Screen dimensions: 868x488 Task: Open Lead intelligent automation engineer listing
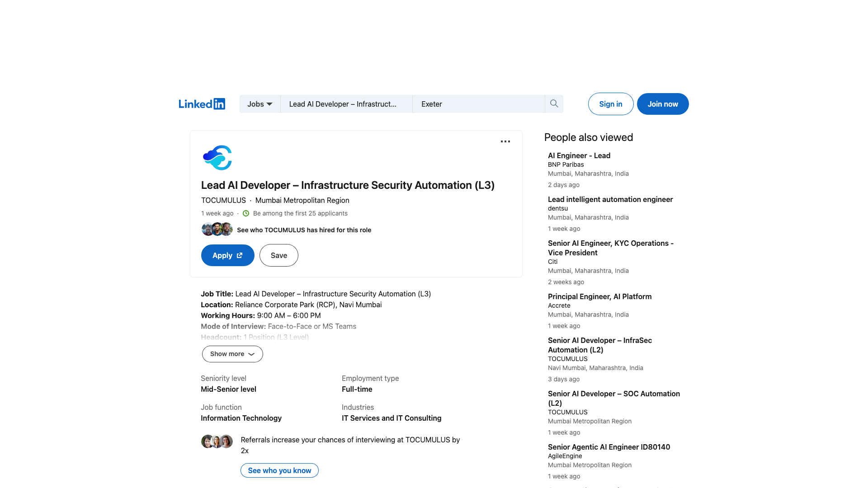point(610,199)
